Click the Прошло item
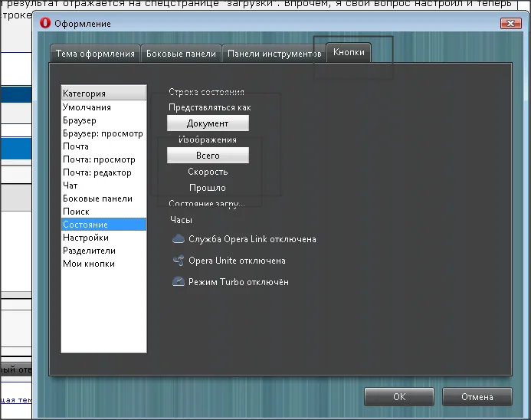This screenshot has width=531, height=420. pyautogui.click(x=208, y=188)
